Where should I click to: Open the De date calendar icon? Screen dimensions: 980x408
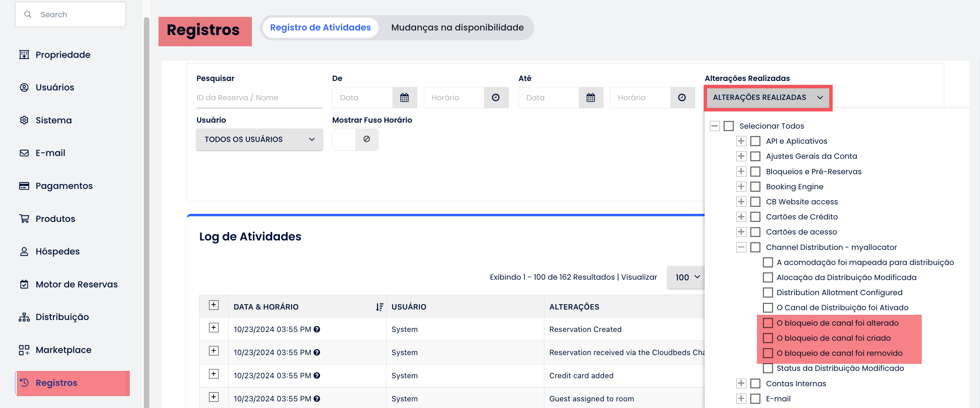click(404, 98)
